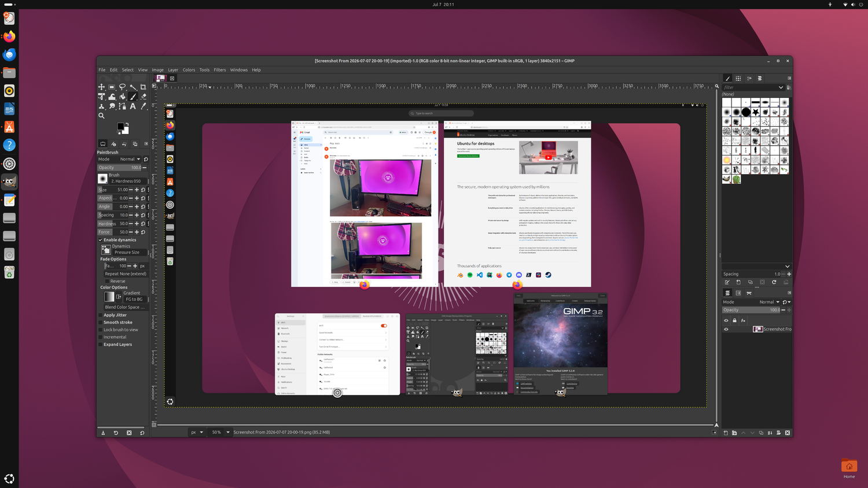Select the Move tool in the toolbox
Image resolution: width=868 pixels, height=488 pixels.
coord(101,87)
